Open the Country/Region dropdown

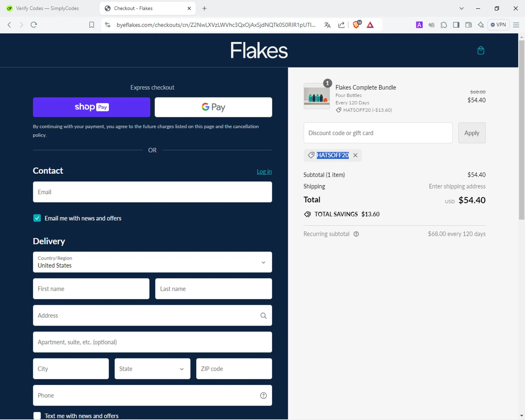coord(152,262)
